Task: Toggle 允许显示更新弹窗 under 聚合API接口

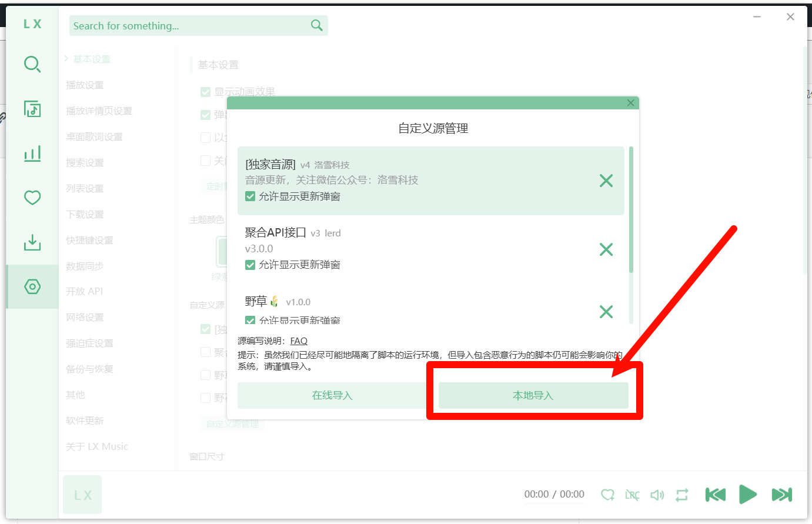Action: coord(250,265)
